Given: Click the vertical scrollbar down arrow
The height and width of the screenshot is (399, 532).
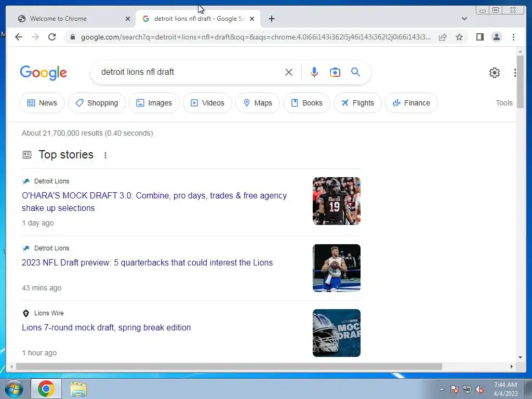Looking at the screenshot, I should click(520, 357).
